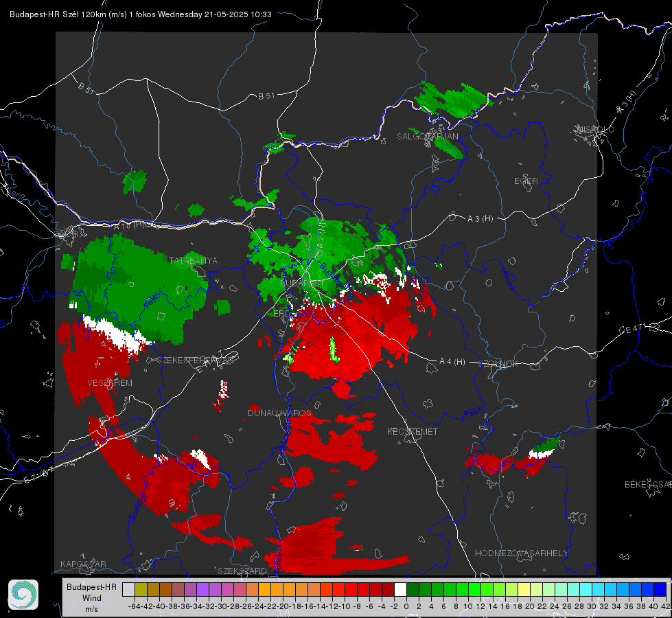Click the KECSKEMET city label
Viewport: 672px width, 618px height.
(x=413, y=431)
